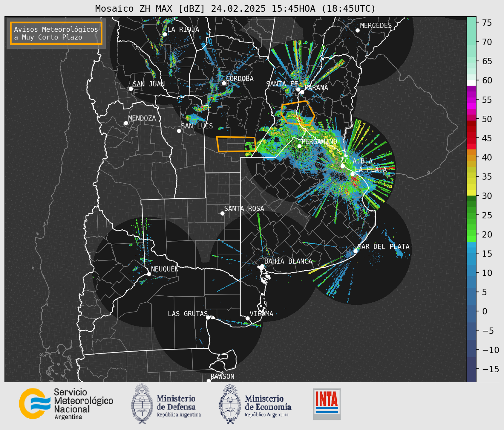Screen dimensions: 504x430
Task: Click the -15 dBZ label on the scale
Action: (x=490, y=369)
